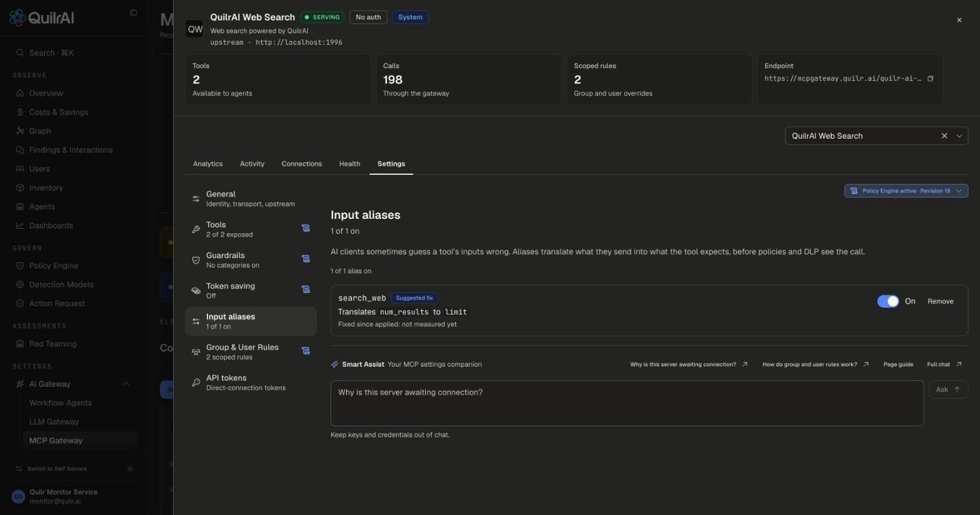The height and width of the screenshot is (515, 980).
Task: Copy the endpoint URL
Action: [x=930, y=79]
